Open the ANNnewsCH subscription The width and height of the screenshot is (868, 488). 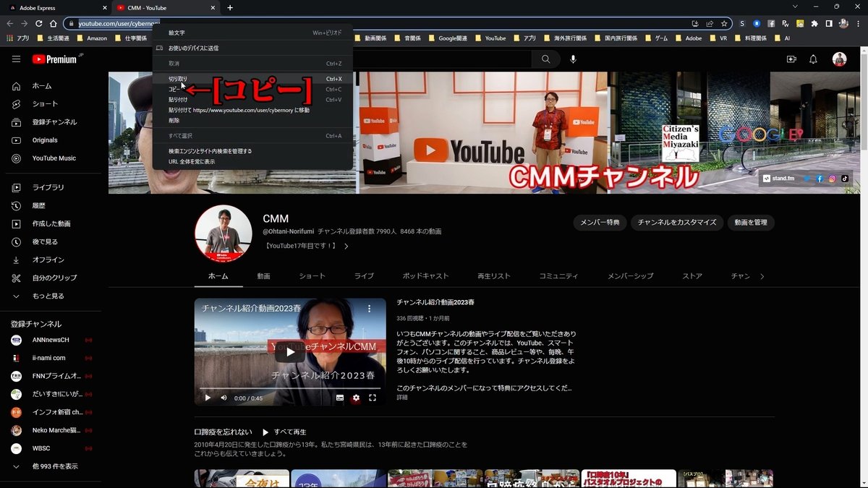(x=51, y=340)
